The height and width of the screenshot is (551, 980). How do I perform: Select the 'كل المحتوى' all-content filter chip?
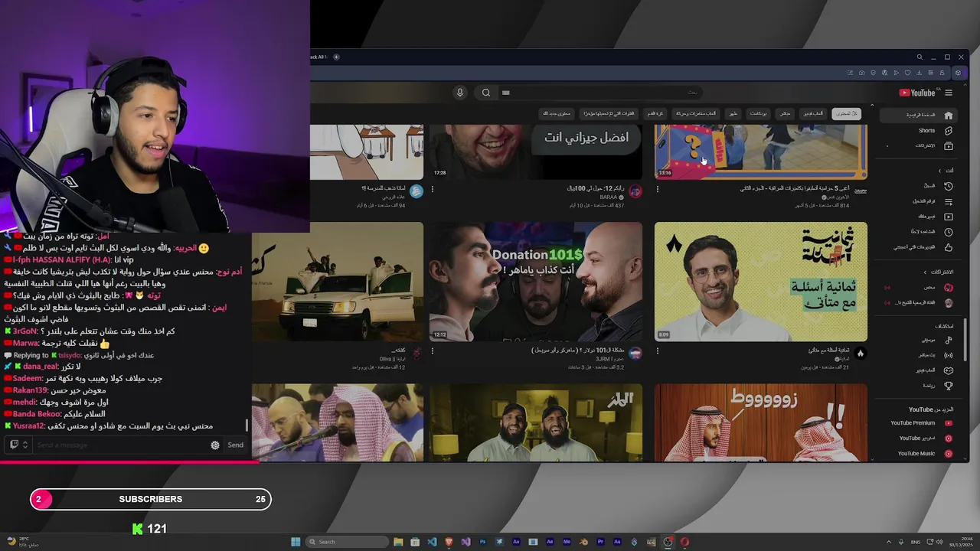tap(845, 113)
